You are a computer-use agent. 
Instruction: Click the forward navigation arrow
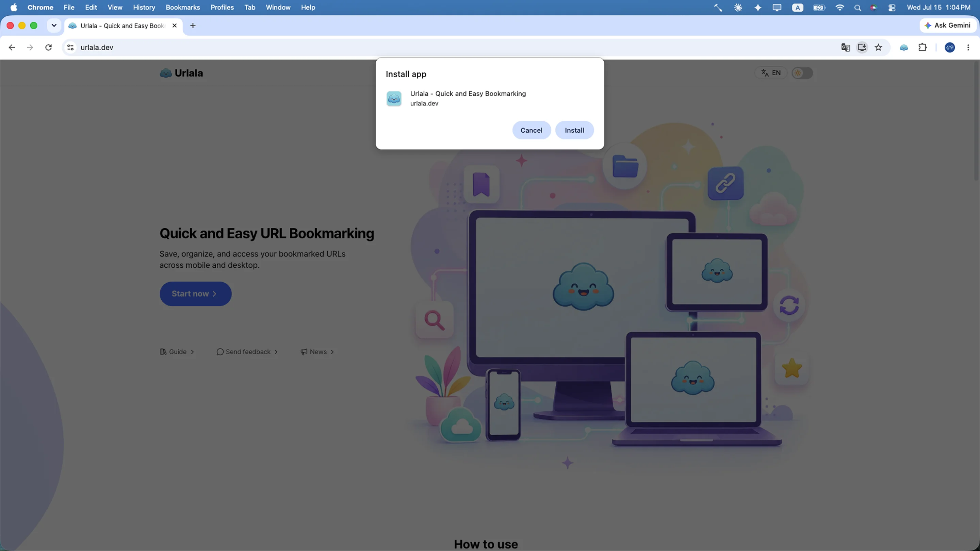(x=30, y=47)
